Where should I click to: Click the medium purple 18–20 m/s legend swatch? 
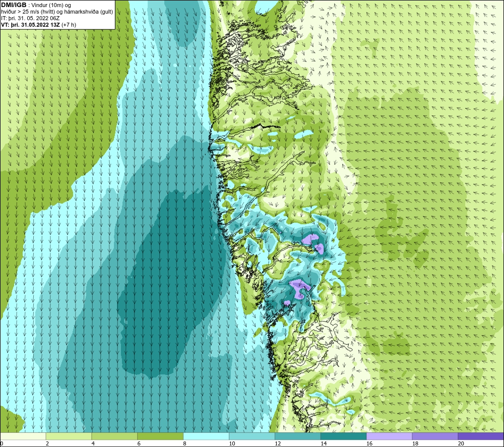pyautogui.click(x=435, y=436)
